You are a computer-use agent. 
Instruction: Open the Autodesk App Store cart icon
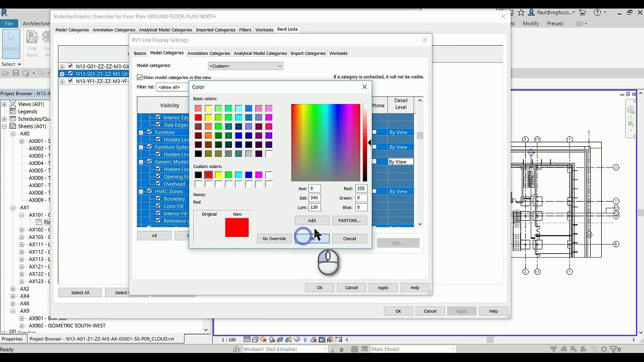pyautogui.click(x=583, y=12)
